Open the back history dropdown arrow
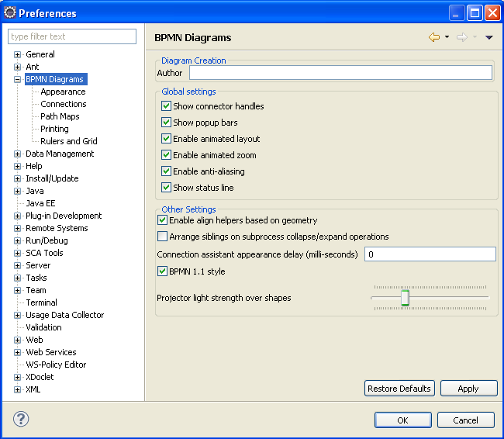504x439 pixels. coord(447,37)
